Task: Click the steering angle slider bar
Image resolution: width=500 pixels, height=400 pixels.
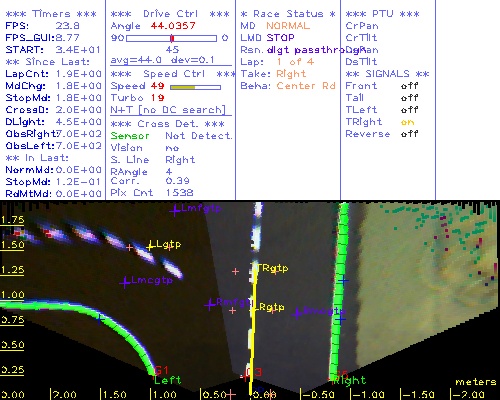Action: (x=171, y=38)
